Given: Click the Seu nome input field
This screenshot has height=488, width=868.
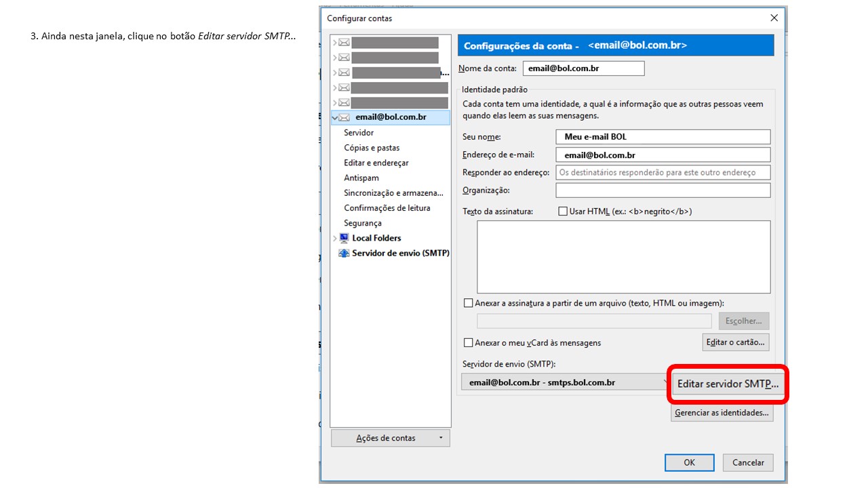Looking at the screenshot, I should coord(663,137).
